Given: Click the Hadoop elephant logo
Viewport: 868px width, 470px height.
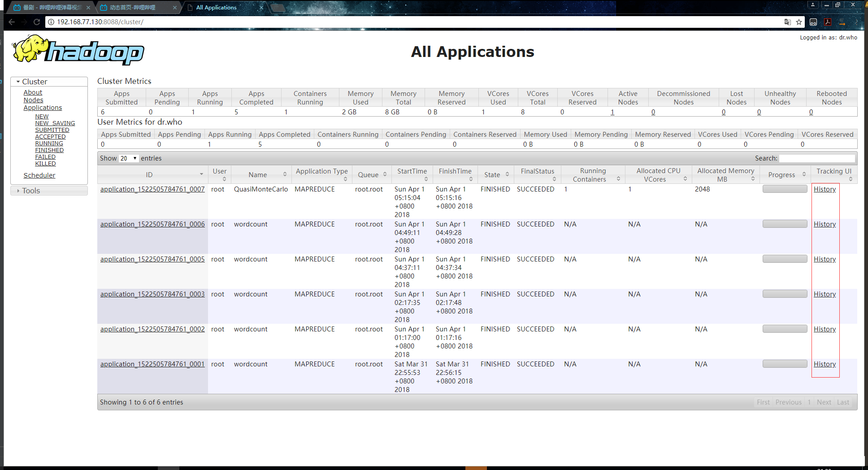Looking at the screenshot, I should pyautogui.click(x=78, y=50).
